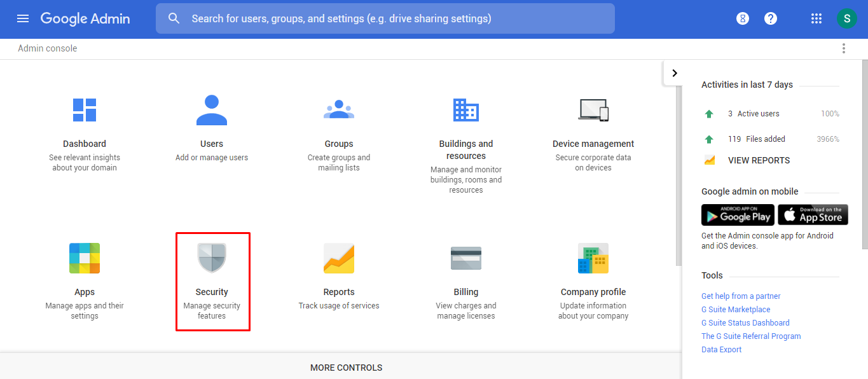
Task: Click the Active users green arrow icon
Action: (709, 114)
